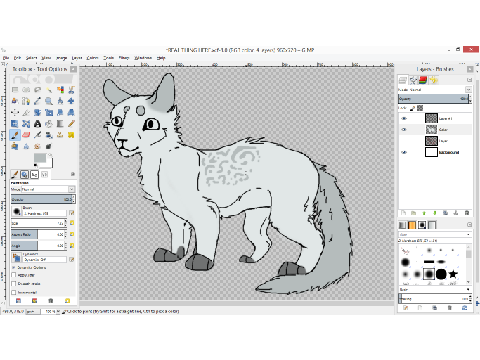Viewport: 480px width, 360px height.
Task: Select the Free Select lasso tool
Action: (37, 90)
